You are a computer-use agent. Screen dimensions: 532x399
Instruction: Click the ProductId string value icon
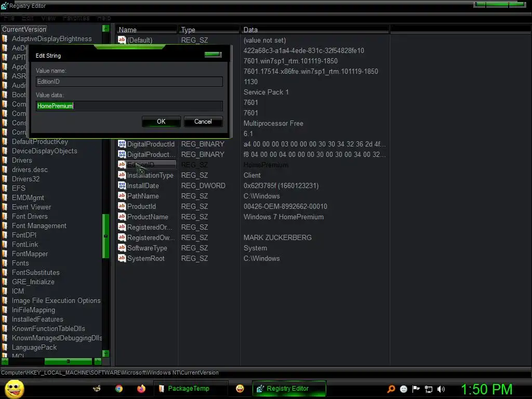pos(122,206)
